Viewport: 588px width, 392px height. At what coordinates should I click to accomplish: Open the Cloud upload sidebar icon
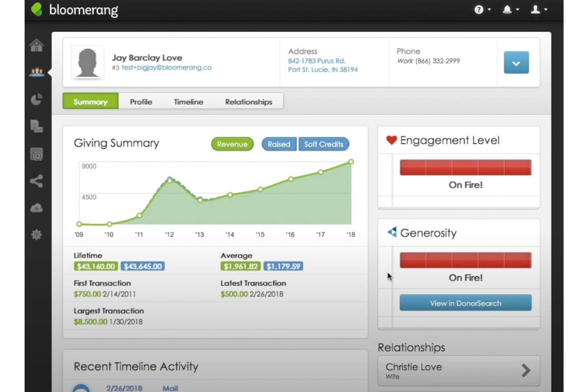[x=37, y=208]
